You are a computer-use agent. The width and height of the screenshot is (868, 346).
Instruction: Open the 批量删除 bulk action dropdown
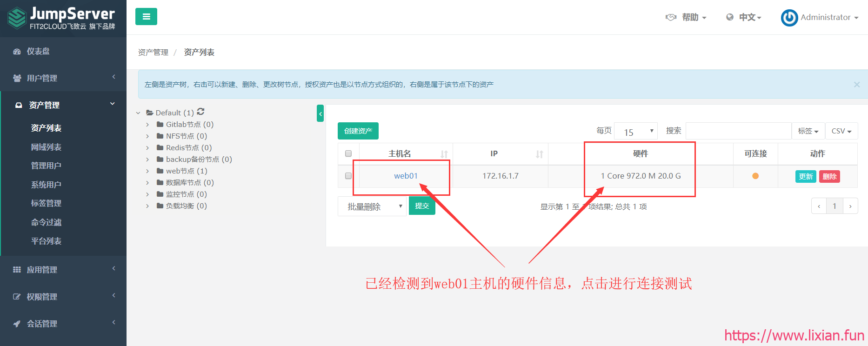pos(372,206)
